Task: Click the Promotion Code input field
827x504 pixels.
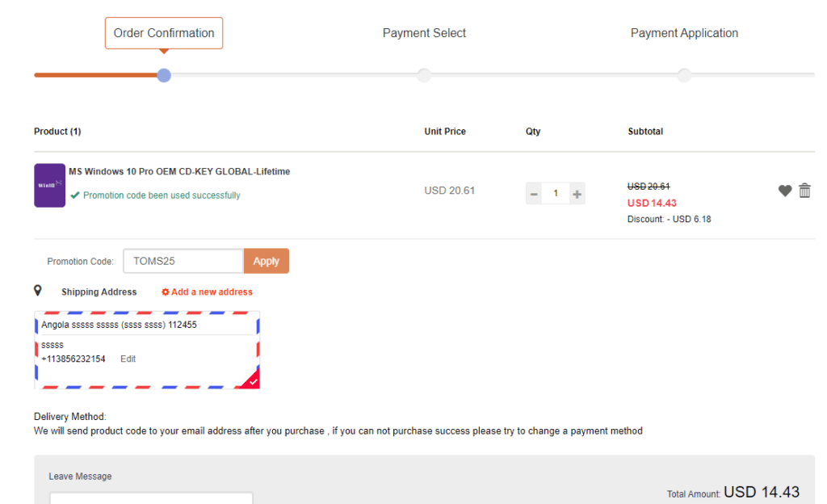Action: (183, 261)
